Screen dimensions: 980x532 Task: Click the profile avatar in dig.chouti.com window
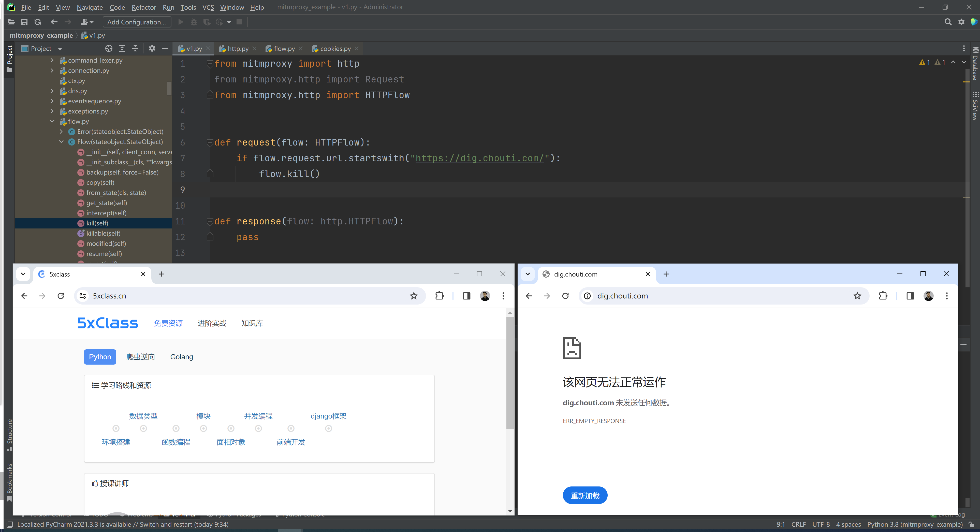[928, 296]
